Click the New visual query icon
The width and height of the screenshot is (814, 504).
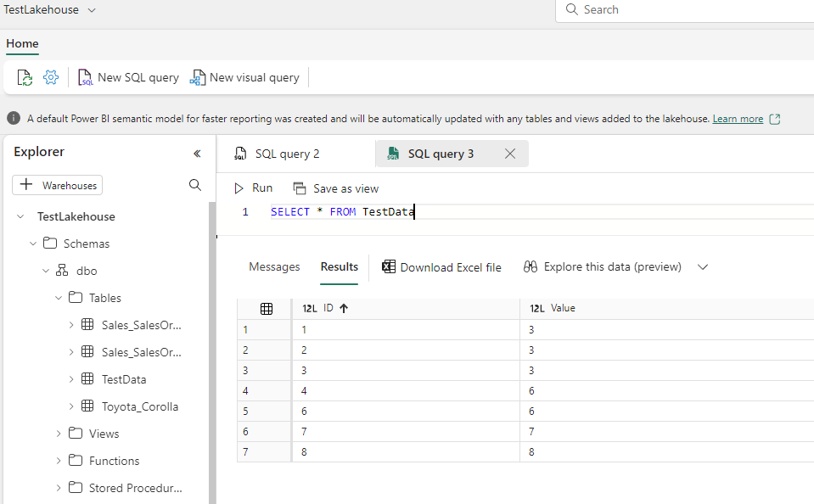pos(198,77)
